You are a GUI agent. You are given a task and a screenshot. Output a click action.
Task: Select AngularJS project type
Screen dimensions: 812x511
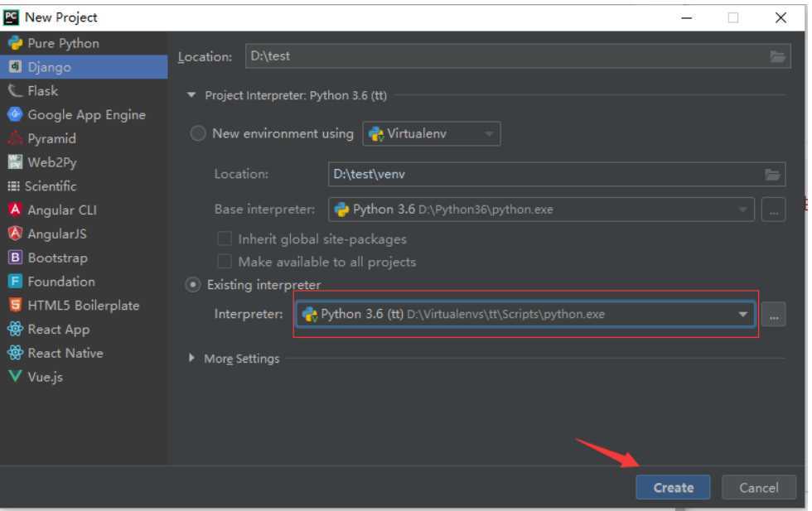coord(84,234)
